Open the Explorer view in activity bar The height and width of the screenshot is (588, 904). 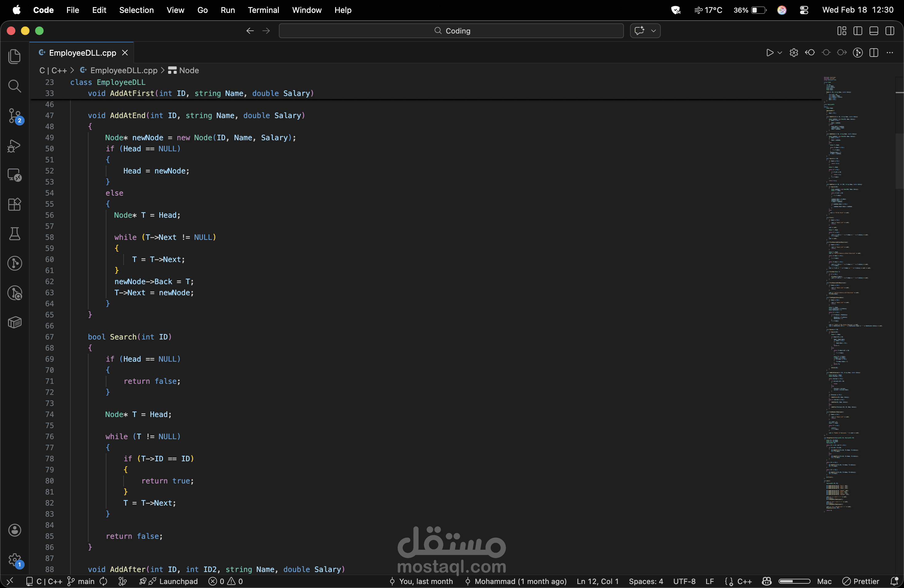click(x=14, y=57)
